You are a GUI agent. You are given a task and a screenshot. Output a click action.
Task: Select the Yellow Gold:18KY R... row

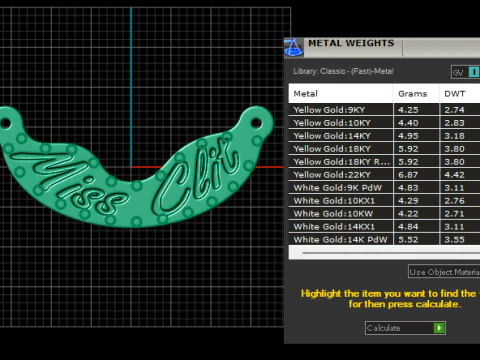384,162
